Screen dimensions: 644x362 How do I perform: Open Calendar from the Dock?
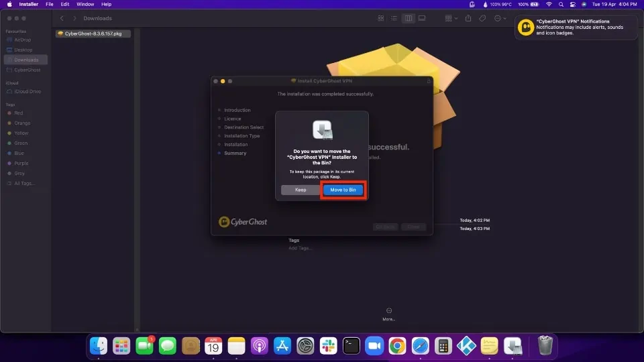coord(213,346)
